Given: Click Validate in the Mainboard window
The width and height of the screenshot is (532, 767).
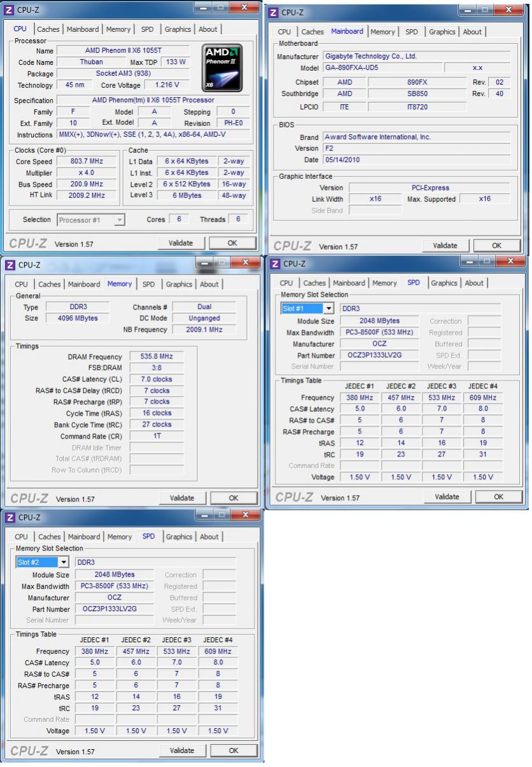Looking at the screenshot, I should 445,246.
